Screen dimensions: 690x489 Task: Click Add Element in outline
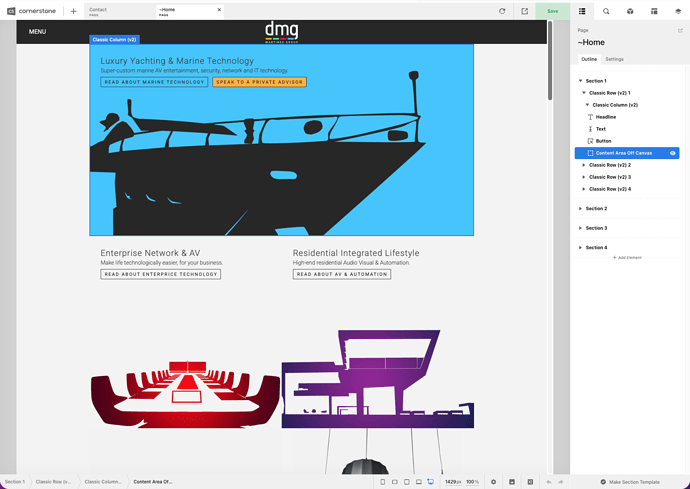point(627,257)
